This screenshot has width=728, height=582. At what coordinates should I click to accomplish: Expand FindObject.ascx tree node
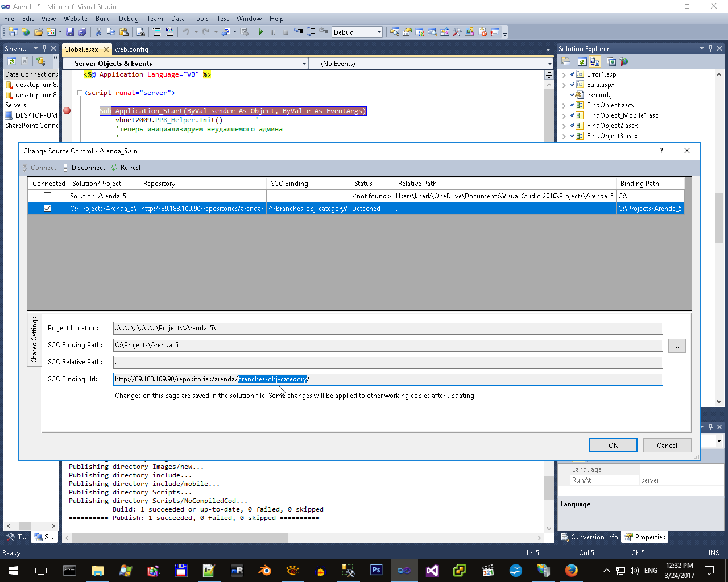[564, 105]
